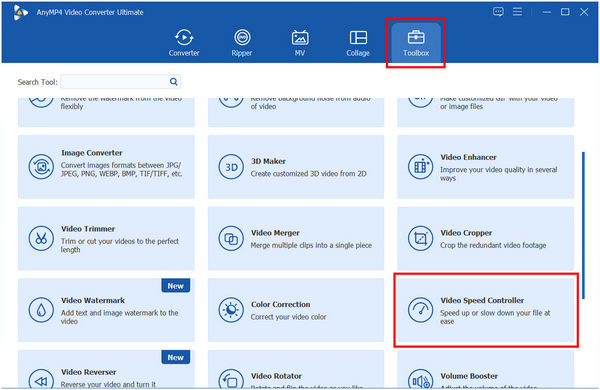Click the Color Correction sun icon

pos(231,310)
